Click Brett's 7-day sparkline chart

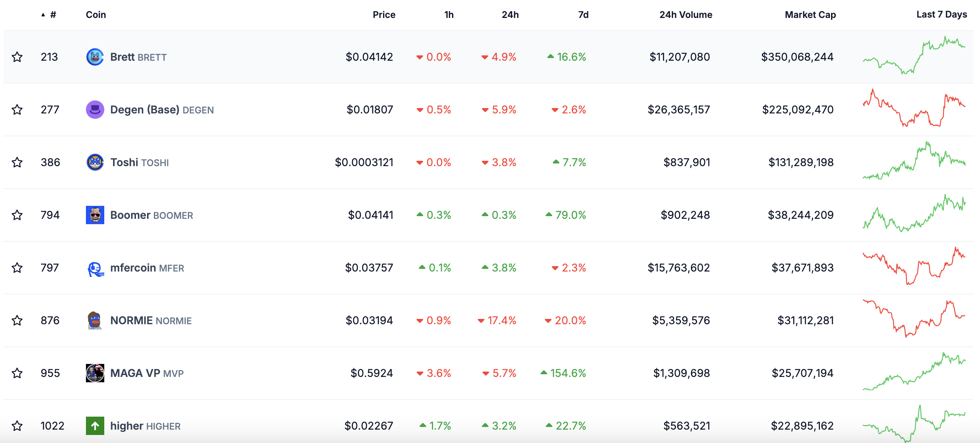click(914, 55)
